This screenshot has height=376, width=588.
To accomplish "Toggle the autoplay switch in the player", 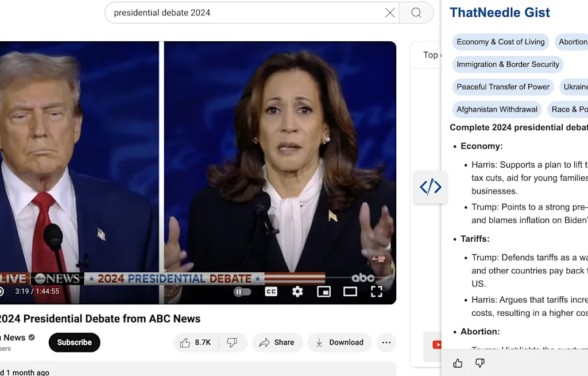I will (242, 292).
